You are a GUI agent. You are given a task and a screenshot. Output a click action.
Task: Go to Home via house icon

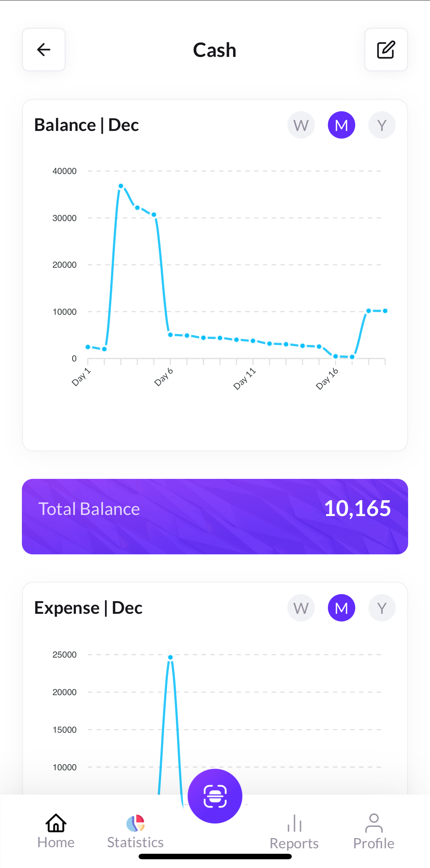click(56, 823)
